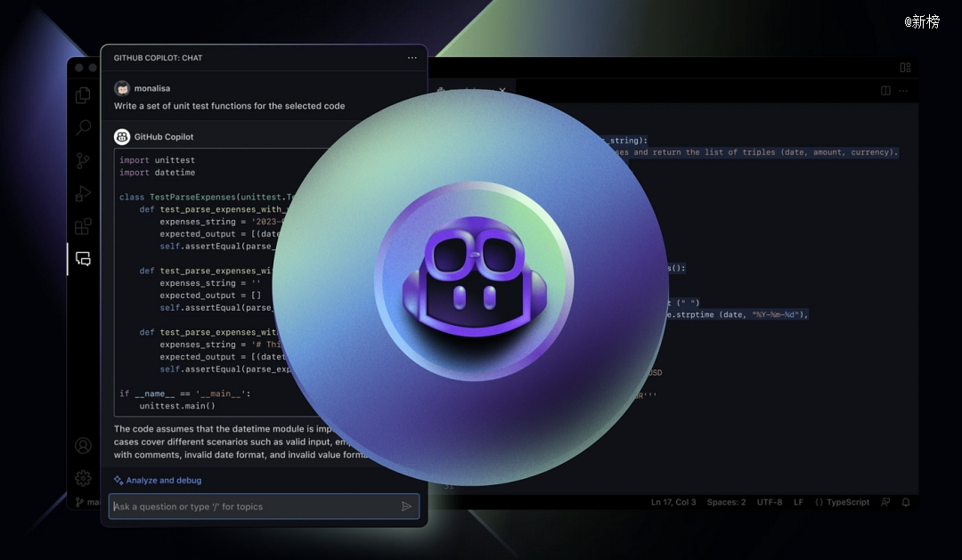962x560 pixels.
Task: Select the Copilot Chat sidebar icon
Action: [x=83, y=259]
